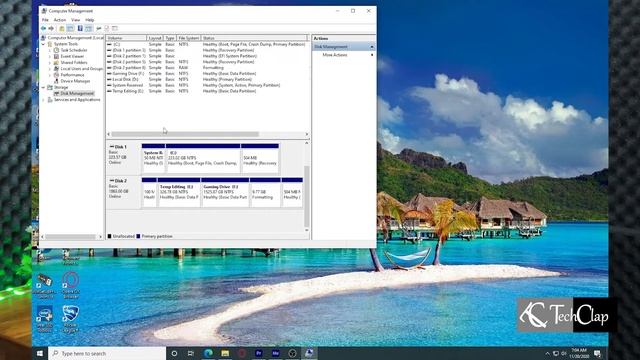Click the Rocket League desktop icon
This screenshot has height=360, width=640.
(71, 319)
